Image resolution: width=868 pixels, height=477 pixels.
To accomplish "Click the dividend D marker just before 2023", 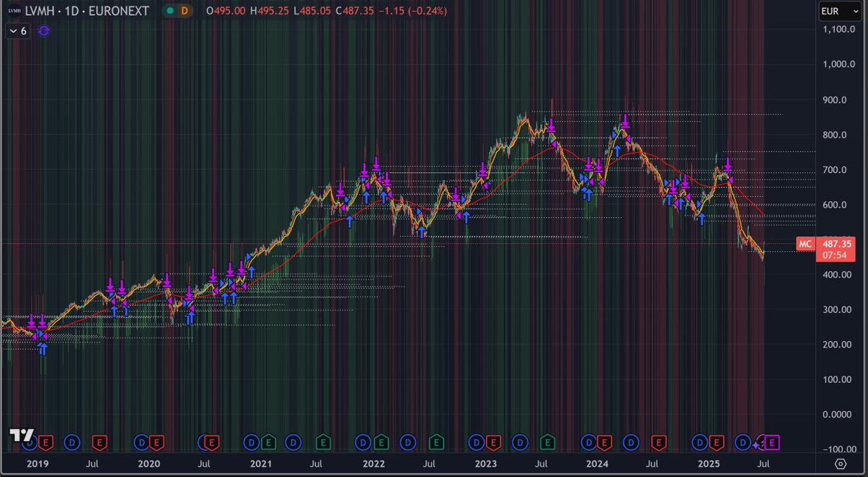I will pyautogui.click(x=477, y=441).
